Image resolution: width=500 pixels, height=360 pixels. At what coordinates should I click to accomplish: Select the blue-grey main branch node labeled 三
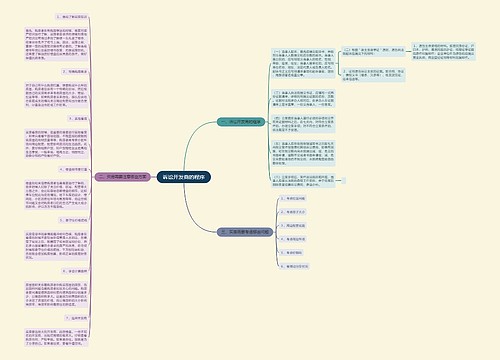click(245, 232)
